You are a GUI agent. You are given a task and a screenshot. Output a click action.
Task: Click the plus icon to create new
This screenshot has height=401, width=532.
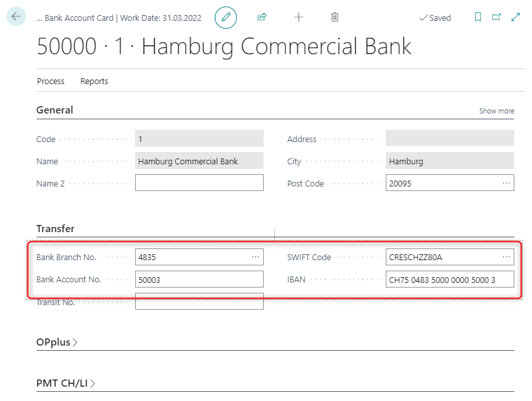[299, 17]
